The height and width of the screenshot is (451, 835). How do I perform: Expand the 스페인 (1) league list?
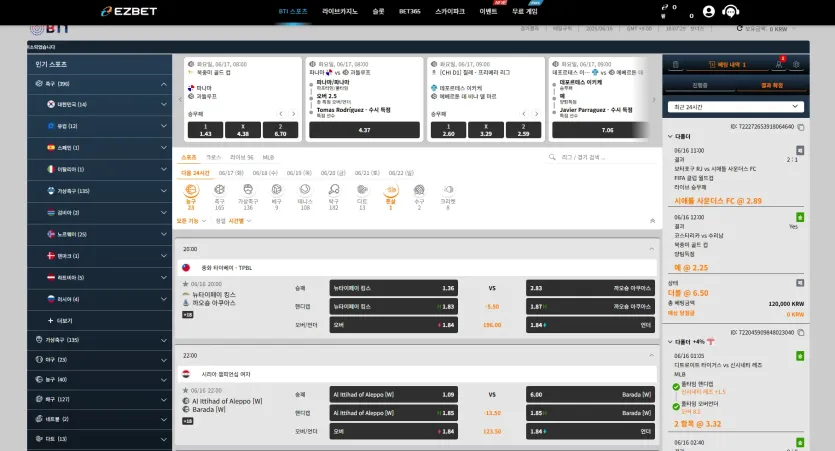coord(163,147)
